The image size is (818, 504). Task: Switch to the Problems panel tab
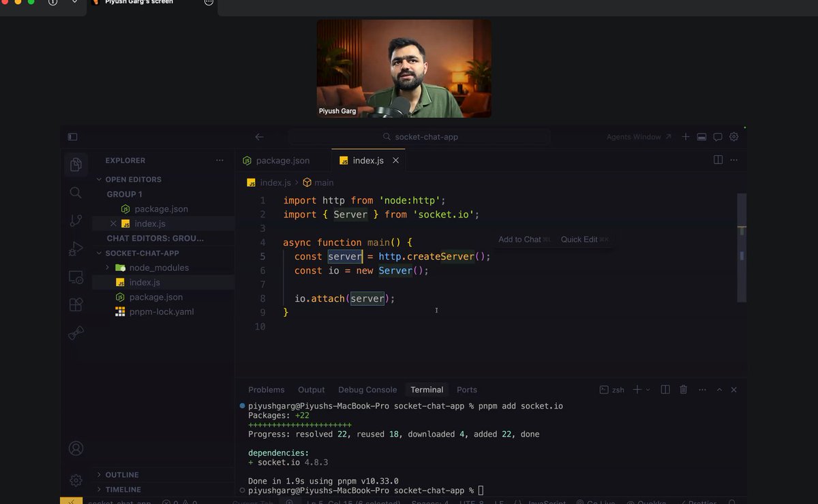coord(267,390)
